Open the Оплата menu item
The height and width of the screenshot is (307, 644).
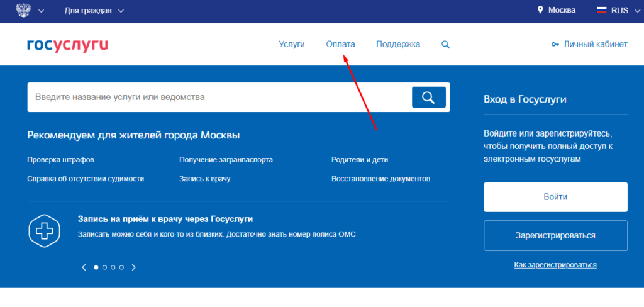(340, 45)
